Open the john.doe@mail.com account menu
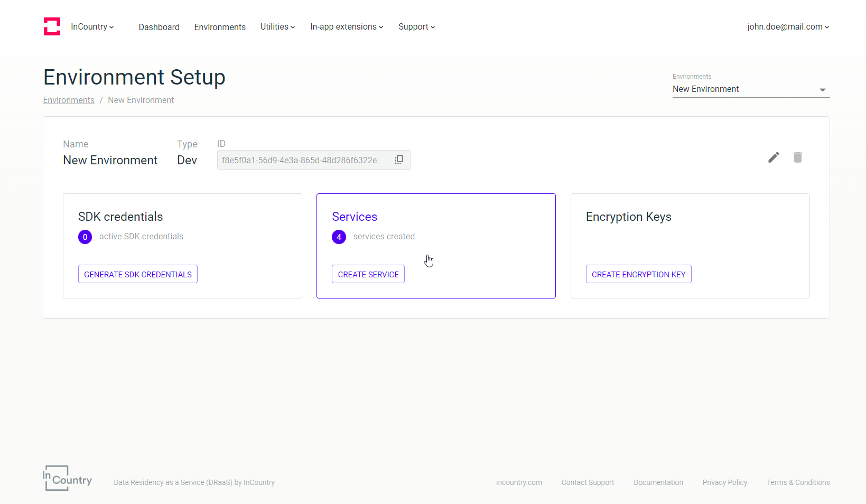 click(788, 27)
